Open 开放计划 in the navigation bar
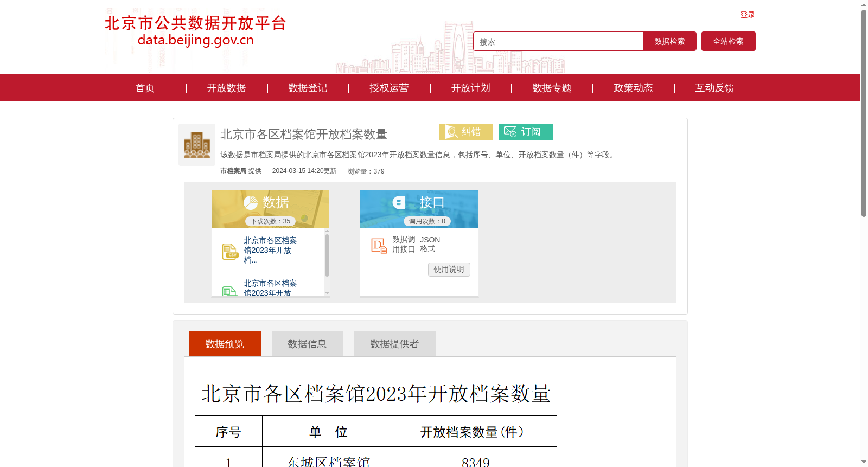Screen dimensions: 868x467 (x=470, y=88)
